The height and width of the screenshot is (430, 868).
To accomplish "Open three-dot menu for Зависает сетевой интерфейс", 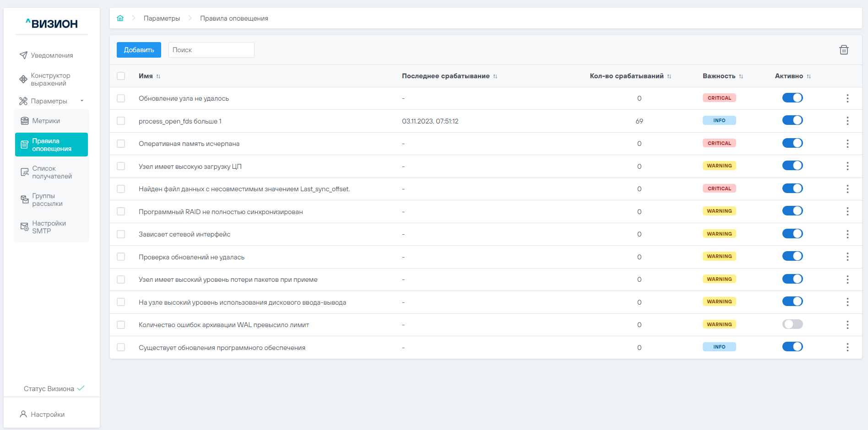I will (x=847, y=234).
